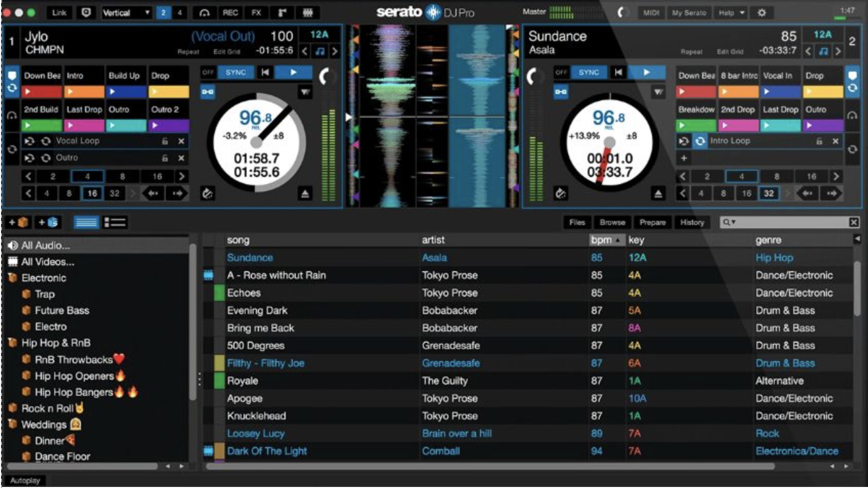The width and height of the screenshot is (868, 489).
Task: Jump to previous track start on deck 2
Action: 618,73
